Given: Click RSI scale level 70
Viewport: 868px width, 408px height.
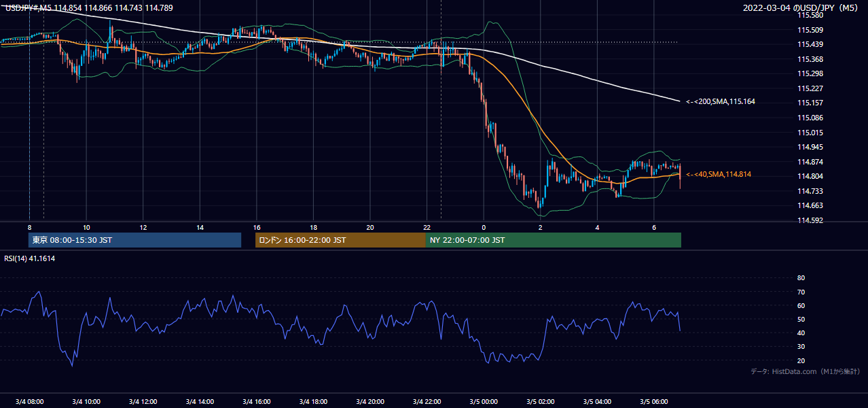Looking at the screenshot, I should point(801,292).
